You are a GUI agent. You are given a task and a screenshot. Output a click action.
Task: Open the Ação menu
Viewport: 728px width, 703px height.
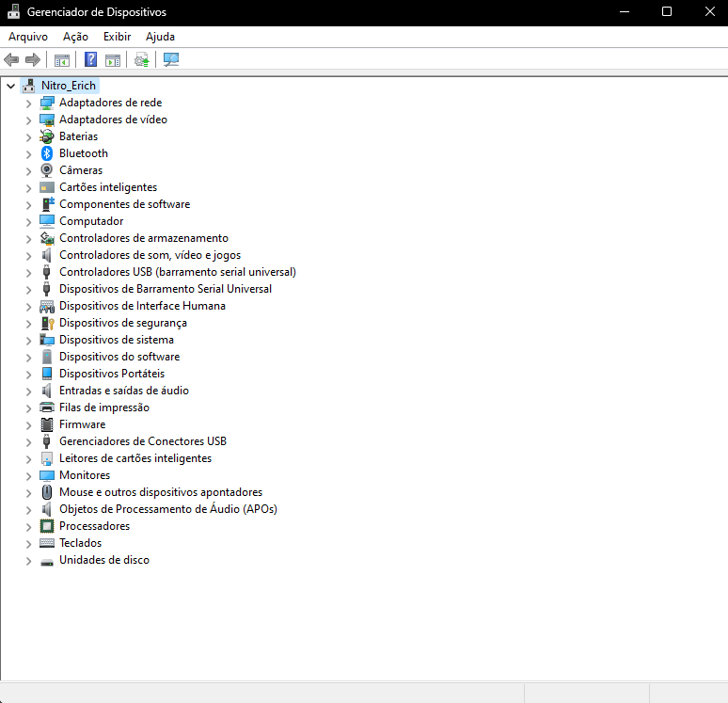pos(75,37)
